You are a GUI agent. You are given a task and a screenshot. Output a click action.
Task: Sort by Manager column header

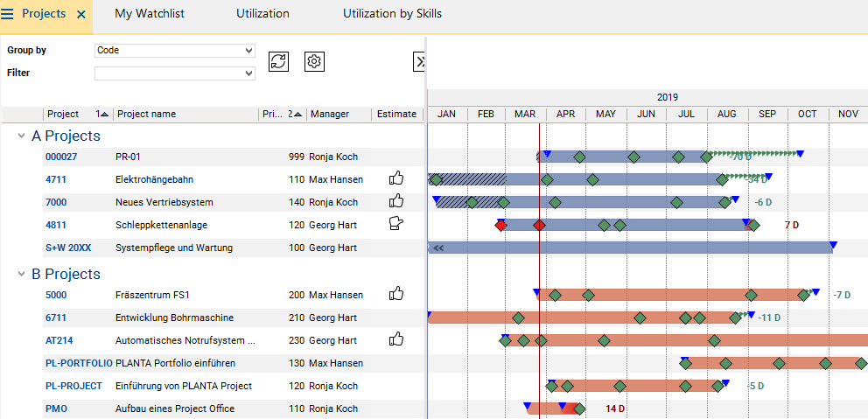[329, 114]
